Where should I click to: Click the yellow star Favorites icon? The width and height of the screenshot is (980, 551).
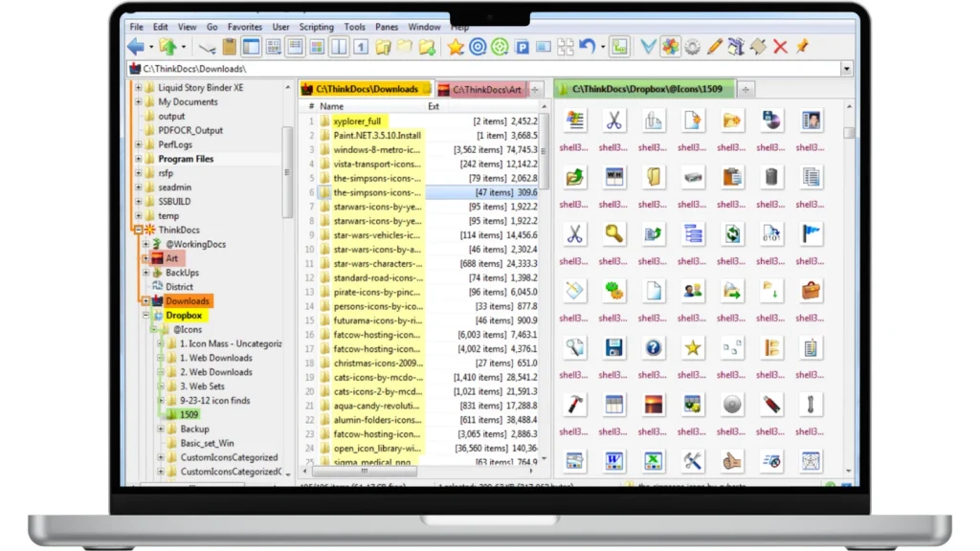click(x=456, y=47)
